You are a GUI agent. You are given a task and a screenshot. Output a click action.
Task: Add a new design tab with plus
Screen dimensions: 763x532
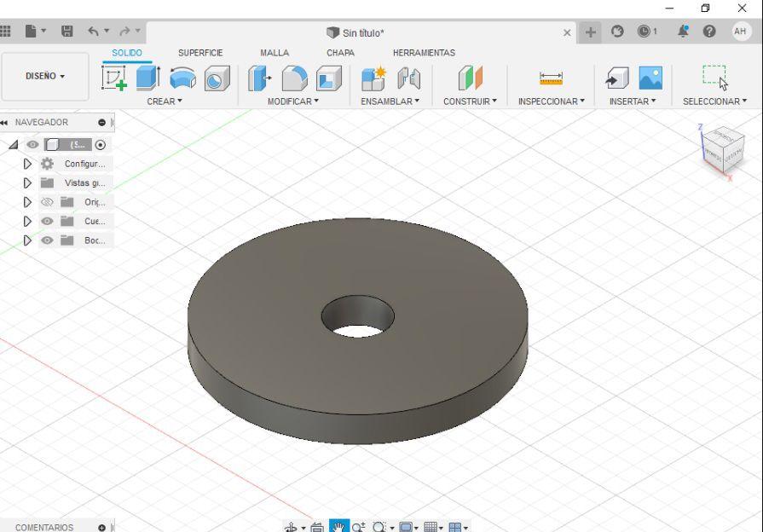590,32
